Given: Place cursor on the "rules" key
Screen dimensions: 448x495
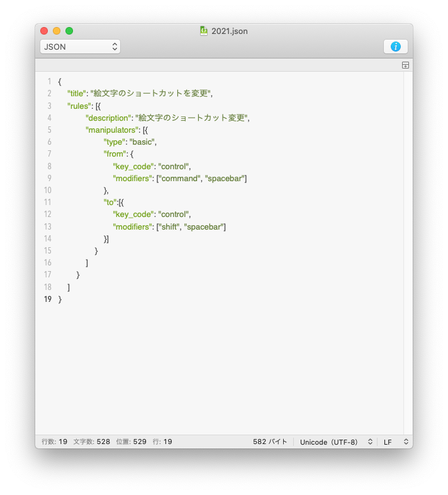Looking at the screenshot, I should 79,106.
